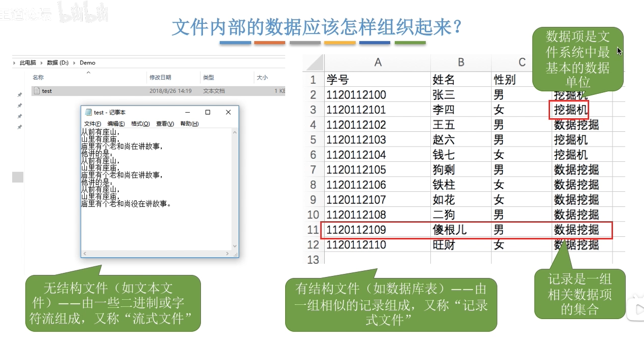This screenshot has height=352, width=644.
Task: Select Excel row 1 header
Action: coord(314,80)
